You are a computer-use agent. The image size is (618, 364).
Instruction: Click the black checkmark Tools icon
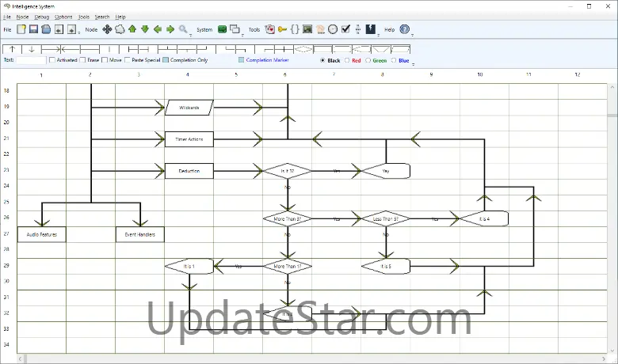(345, 29)
